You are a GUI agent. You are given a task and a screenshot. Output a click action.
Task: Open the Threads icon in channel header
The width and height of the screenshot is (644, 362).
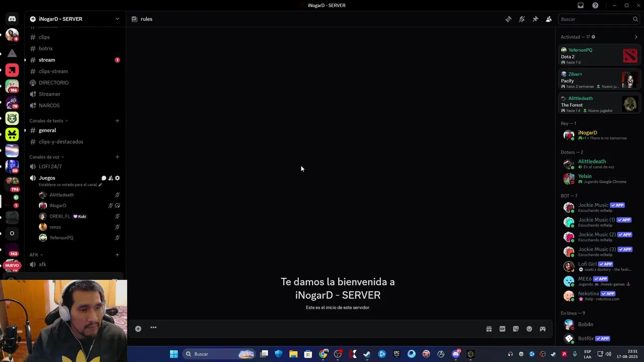point(508,19)
